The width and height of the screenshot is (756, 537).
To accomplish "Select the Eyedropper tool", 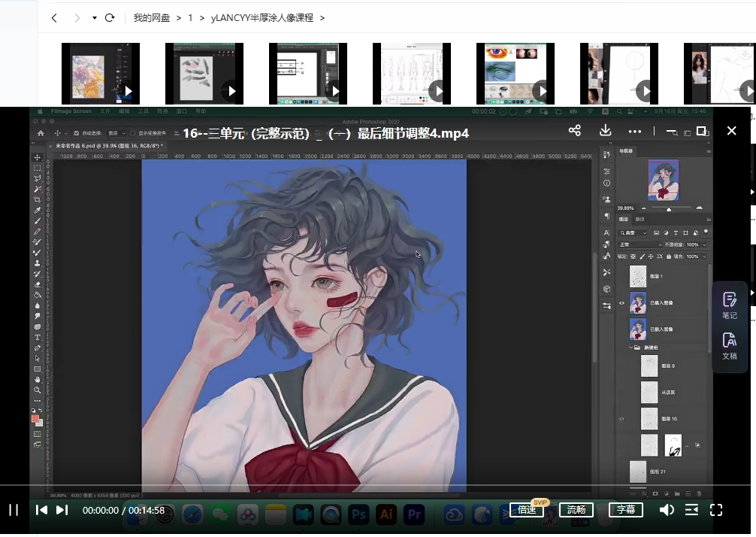I will 37,211.
